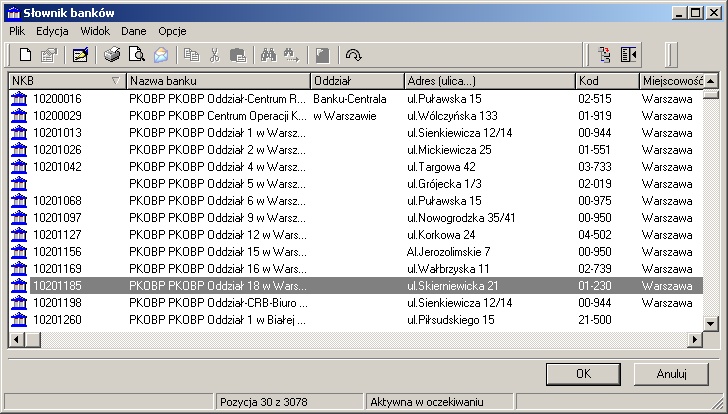The image size is (728, 414).
Task: Sort by the NKB column header
Action: [x=67, y=81]
